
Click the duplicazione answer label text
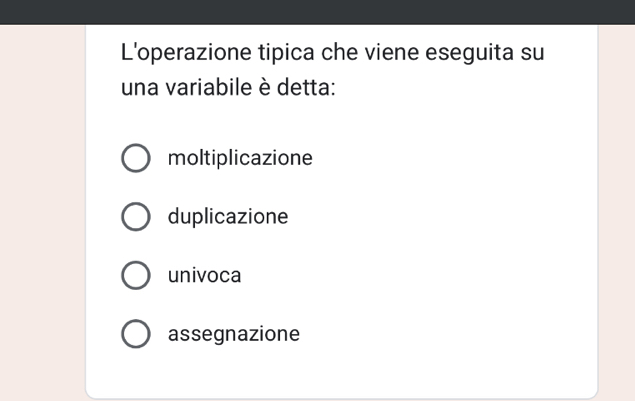tap(228, 217)
